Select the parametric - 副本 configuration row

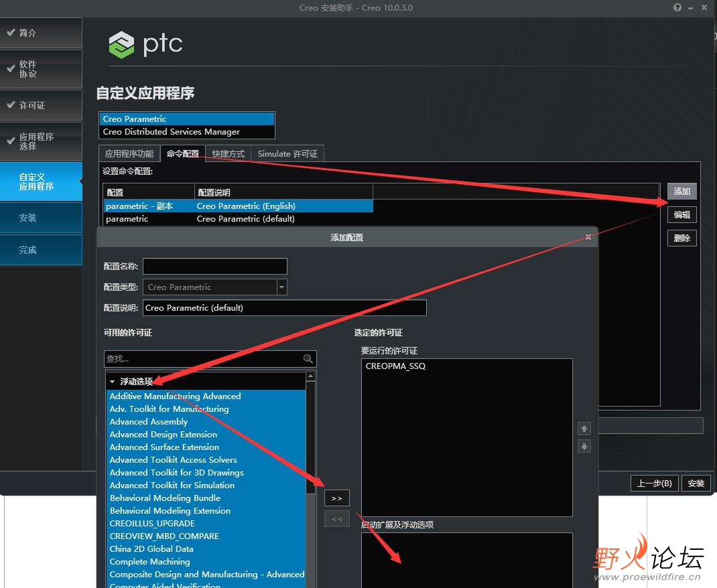click(239, 206)
